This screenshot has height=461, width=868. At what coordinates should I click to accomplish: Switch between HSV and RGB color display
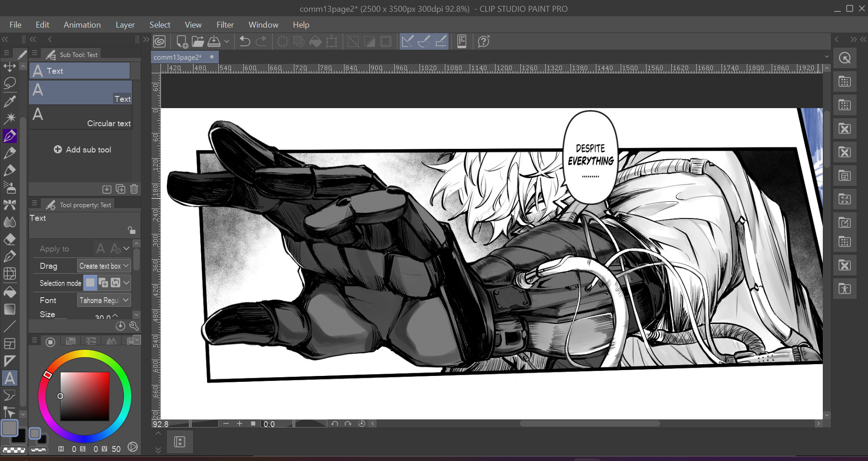click(x=132, y=447)
